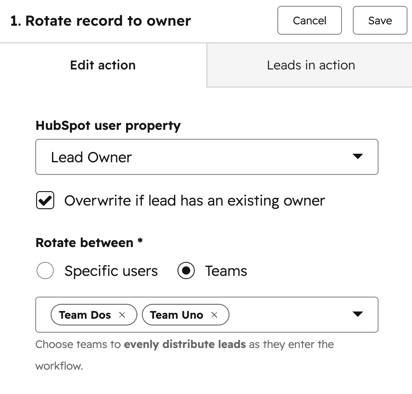Click the 'Rotate between *' label
Image resolution: width=412 pixels, height=394 pixels.
click(89, 242)
